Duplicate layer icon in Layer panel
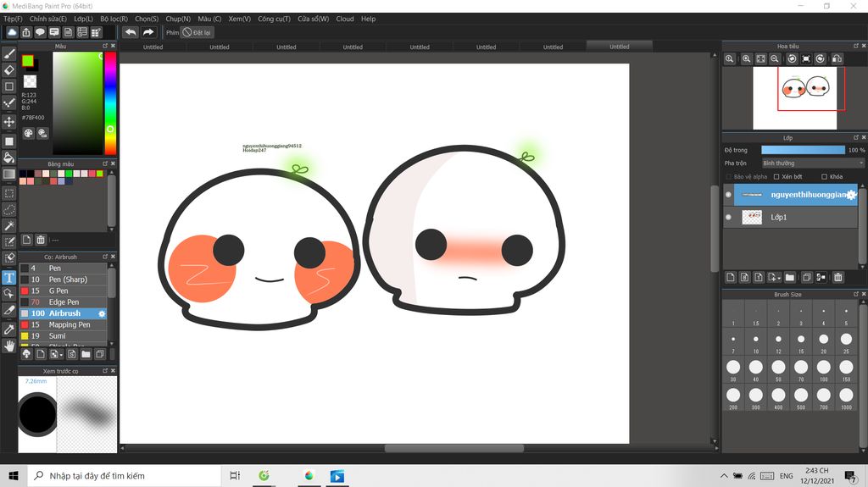The image size is (868, 487). point(807,277)
